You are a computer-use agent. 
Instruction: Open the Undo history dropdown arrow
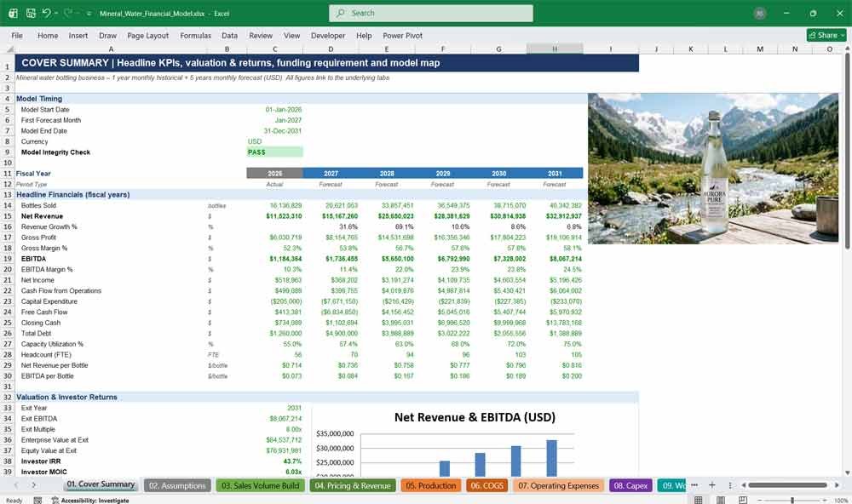click(56, 13)
